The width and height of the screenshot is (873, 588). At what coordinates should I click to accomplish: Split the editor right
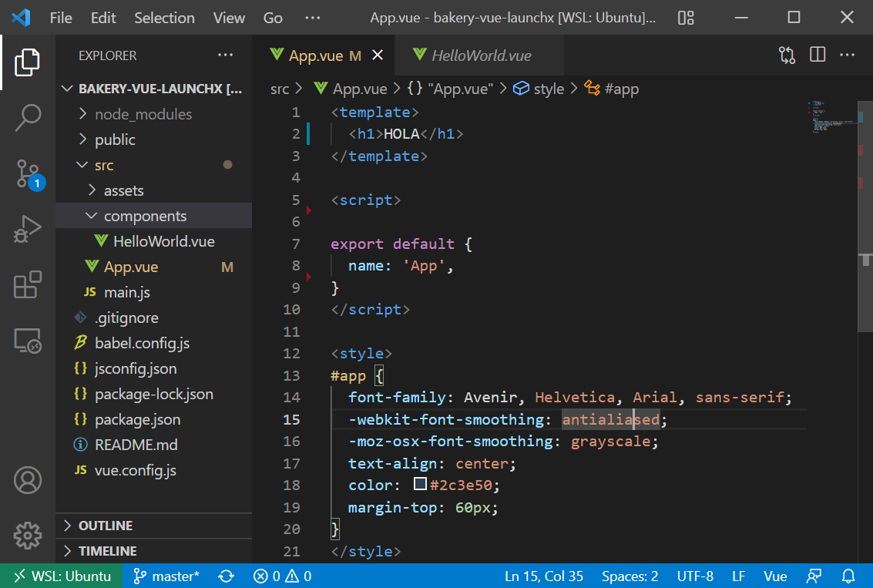(x=818, y=55)
